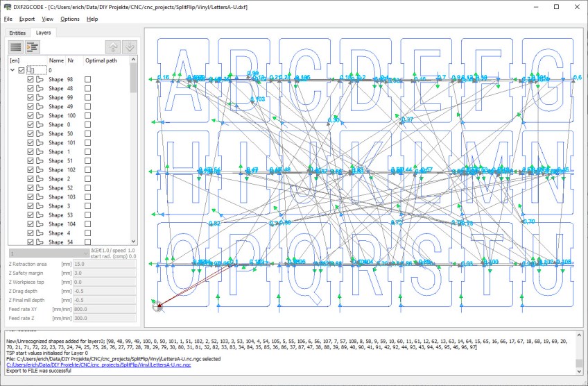Collapse the layer 0 tree node
This screenshot has width=588, height=386.
click(12, 70)
